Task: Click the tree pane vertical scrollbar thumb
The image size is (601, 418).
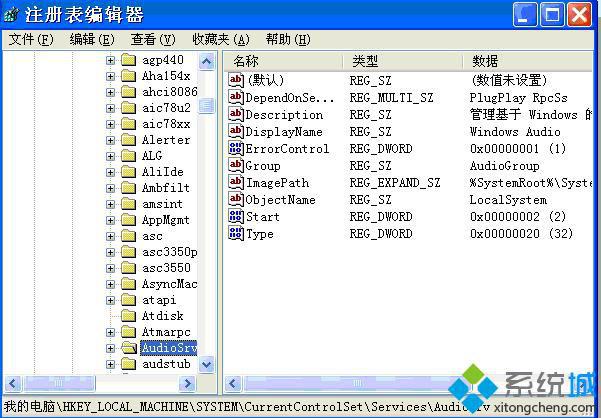Action: click(x=207, y=106)
